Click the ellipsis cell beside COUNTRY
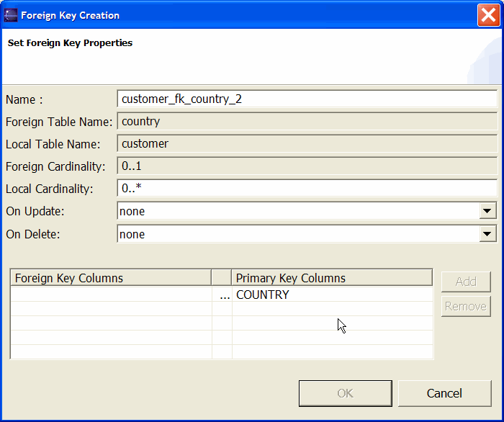Viewport: 504px width, 422px height. click(222, 295)
